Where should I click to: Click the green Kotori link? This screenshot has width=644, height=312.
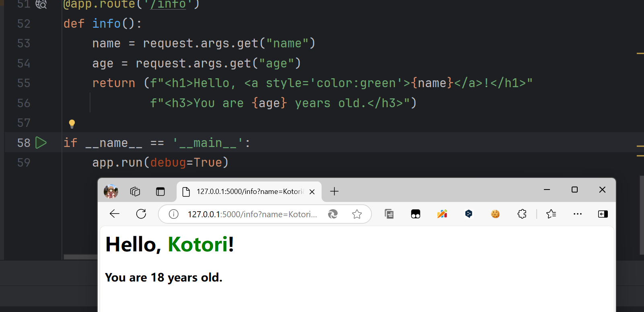[x=198, y=245]
